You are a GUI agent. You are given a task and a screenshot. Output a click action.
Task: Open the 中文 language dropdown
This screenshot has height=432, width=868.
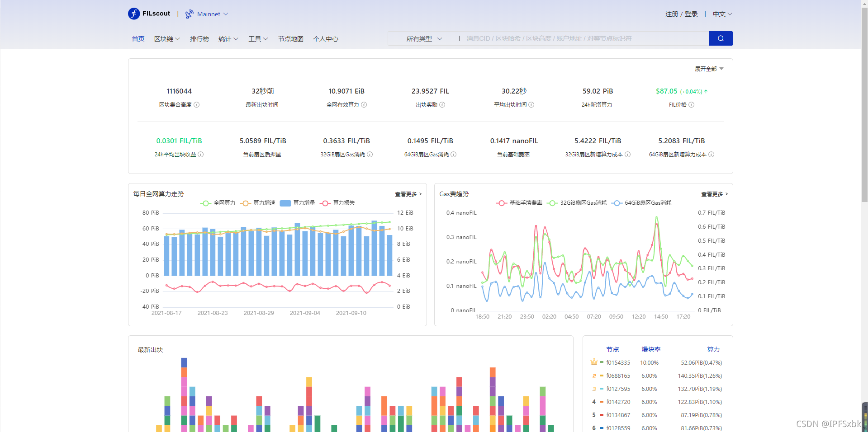[722, 14]
